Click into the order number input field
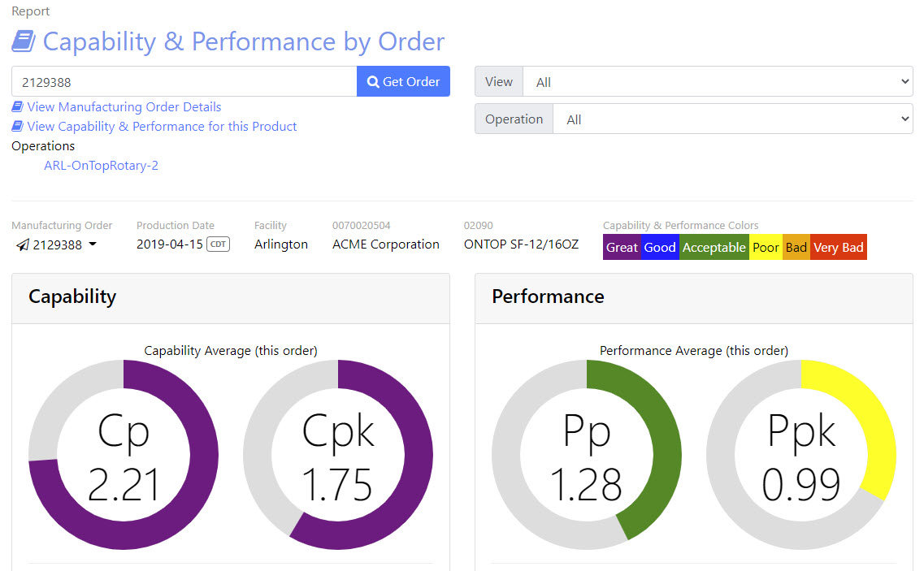This screenshot has width=924, height=571. (184, 81)
